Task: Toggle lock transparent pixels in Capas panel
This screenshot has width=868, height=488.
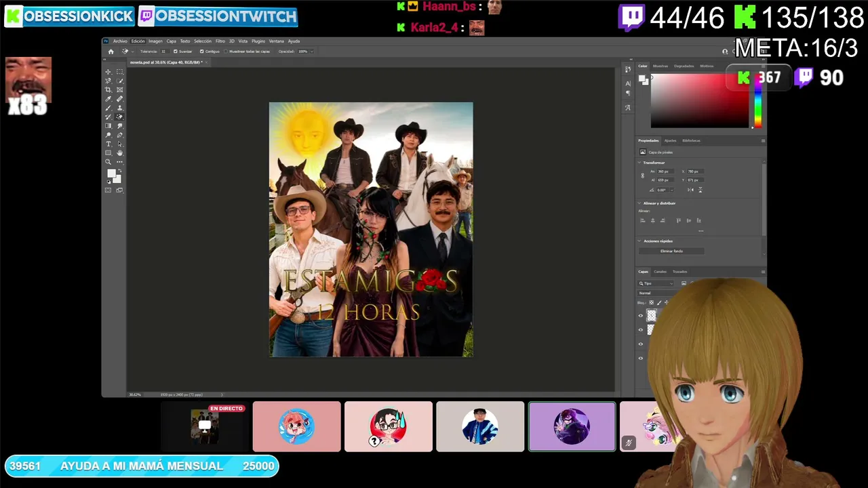Action: coord(652,302)
